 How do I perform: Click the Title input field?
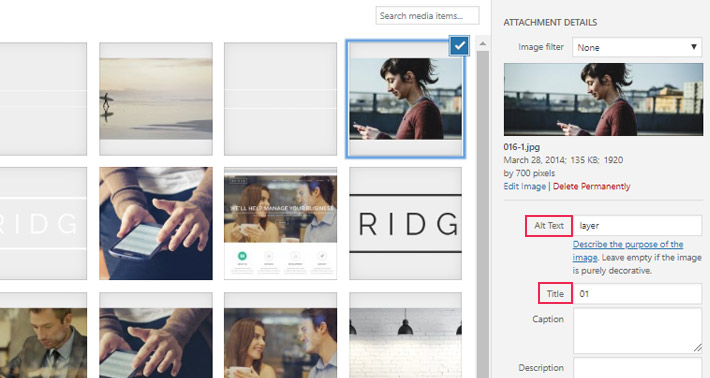coord(637,294)
